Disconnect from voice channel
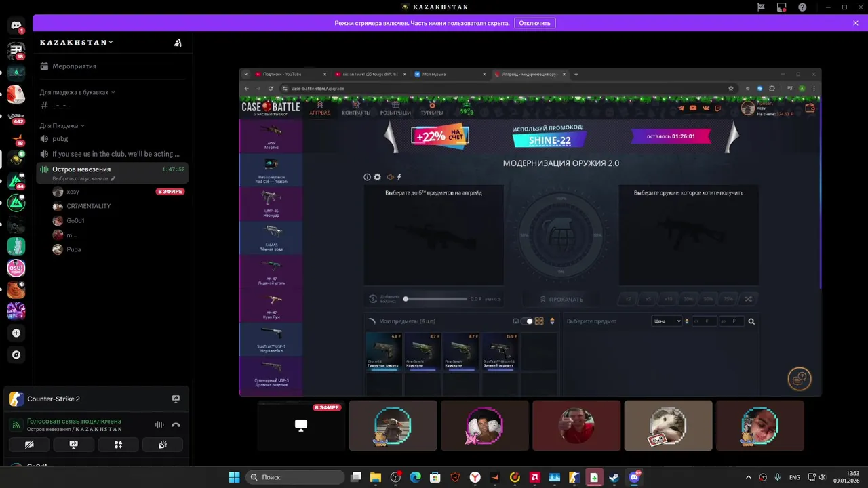Image resolution: width=868 pixels, height=488 pixels. pyautogui.click(x=176, y=425)
